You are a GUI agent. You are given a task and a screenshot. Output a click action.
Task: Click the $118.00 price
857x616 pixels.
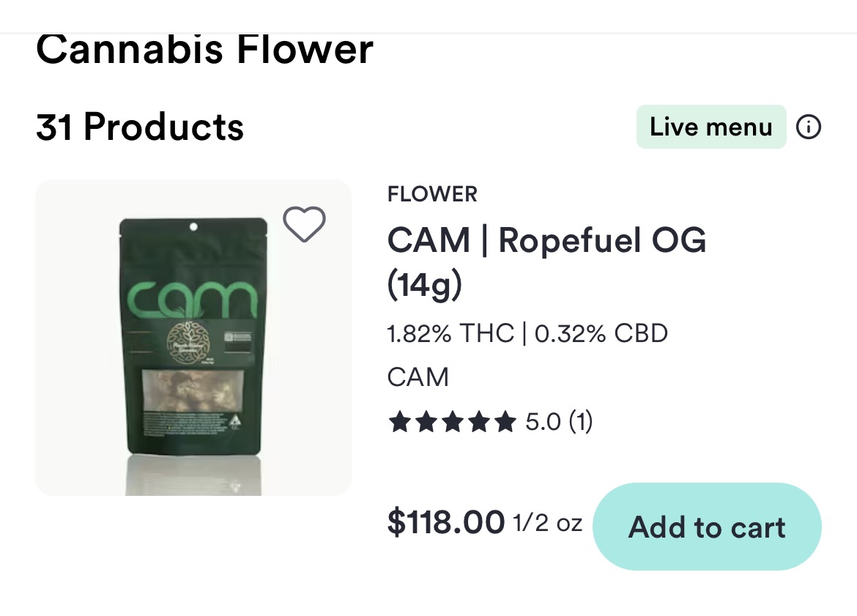445,522
